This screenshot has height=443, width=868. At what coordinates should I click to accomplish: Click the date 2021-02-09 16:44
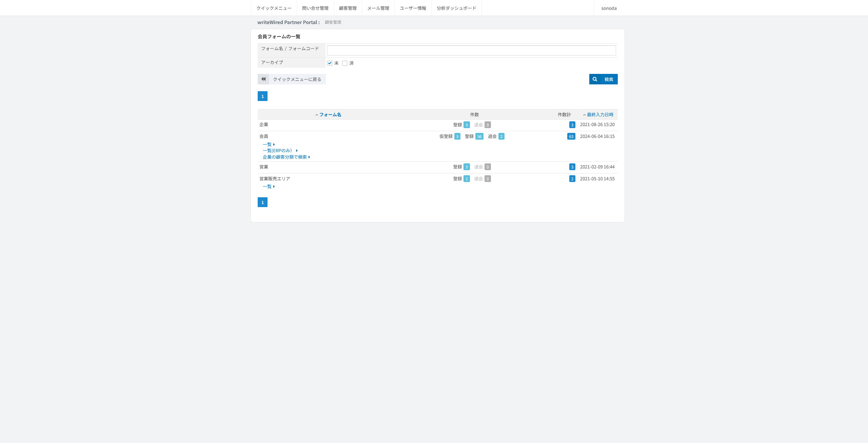(597, 167)
